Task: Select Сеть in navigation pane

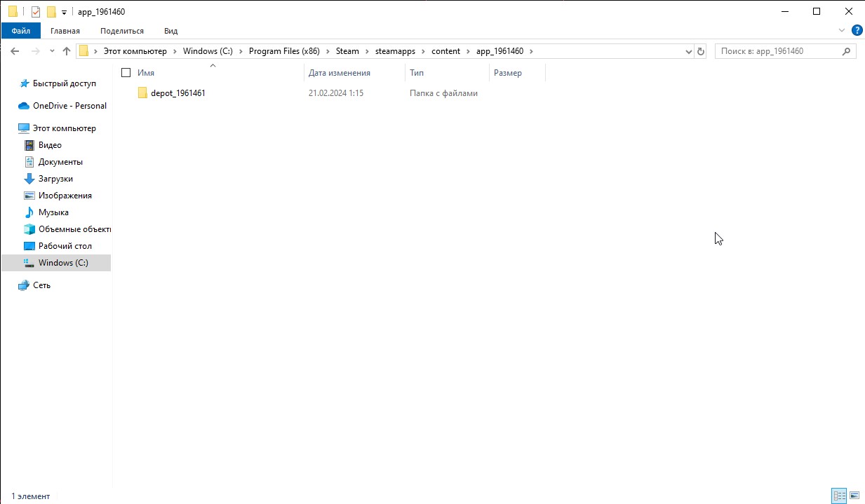Action: (42, 285)
